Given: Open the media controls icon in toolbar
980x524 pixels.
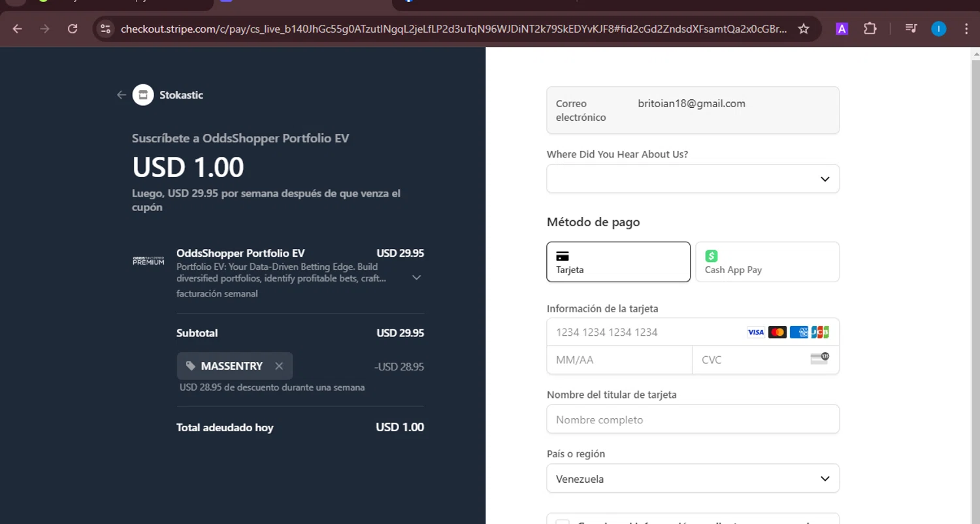Looking at the screenshot, I should [911, 29].
